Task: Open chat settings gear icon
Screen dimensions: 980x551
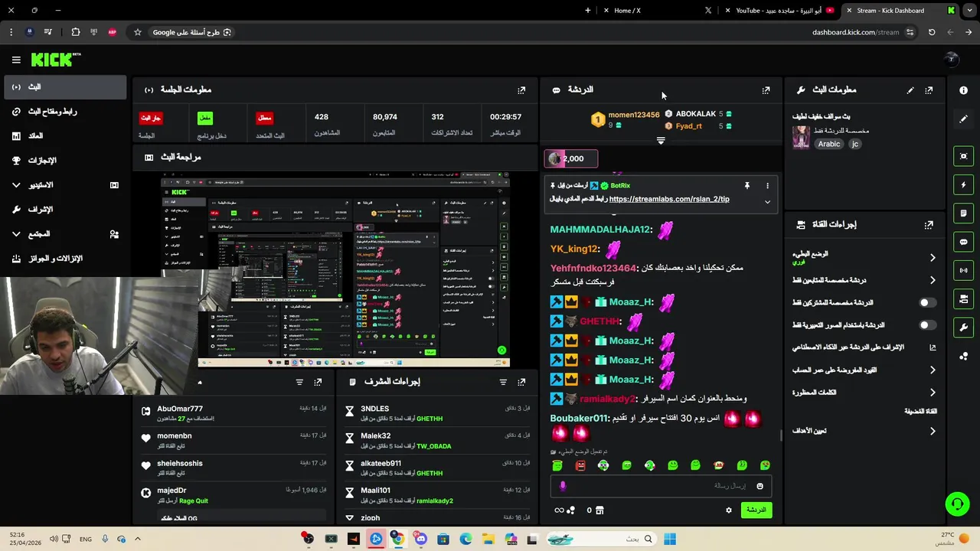Action: (728, 510)
